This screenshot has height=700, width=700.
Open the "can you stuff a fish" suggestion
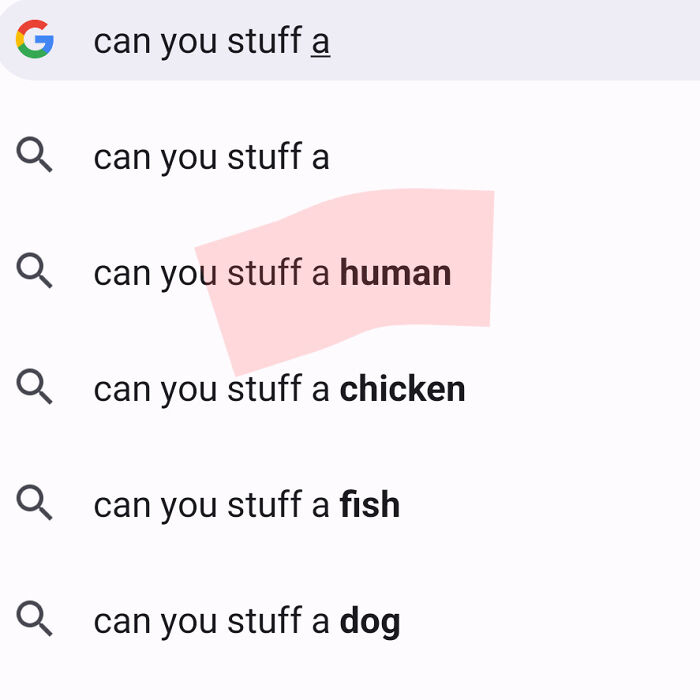coord(246,505)
